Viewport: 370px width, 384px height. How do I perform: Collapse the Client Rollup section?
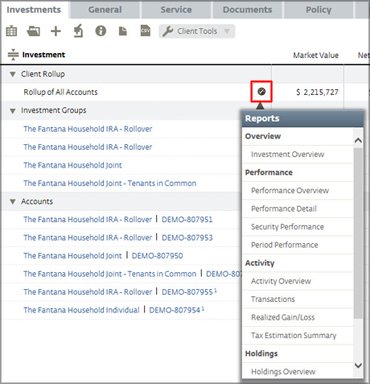click(13, 74)
